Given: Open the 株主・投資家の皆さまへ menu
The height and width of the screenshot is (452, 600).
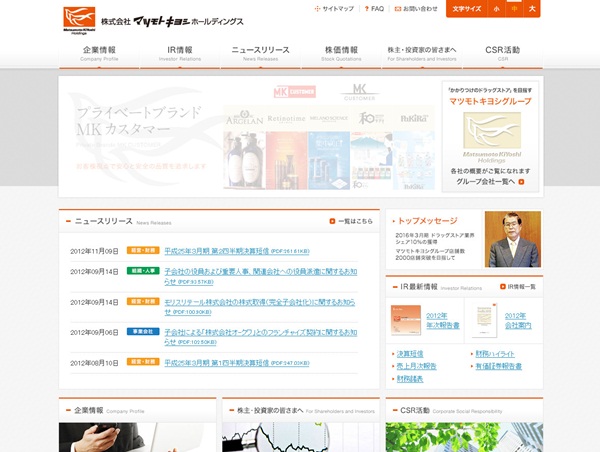Looking at the screenshot, I should coord(422,54).
